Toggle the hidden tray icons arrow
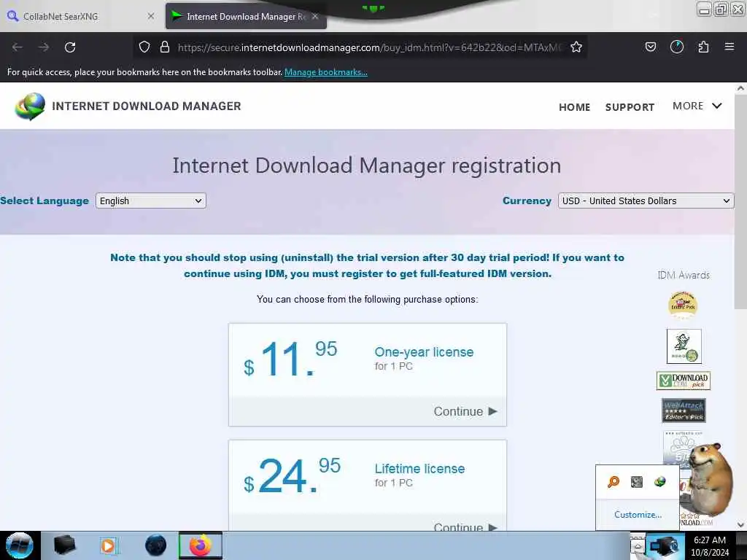The height and width of the screenshot is (560, 747). pyautogui.click(x=638, y=546)
